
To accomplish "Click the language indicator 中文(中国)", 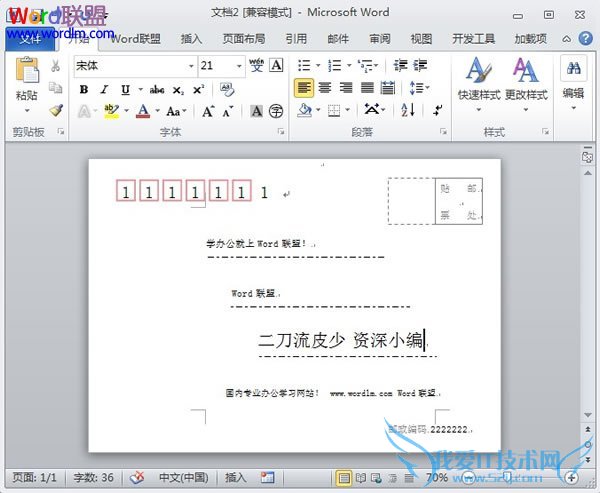I will [183, 477].
